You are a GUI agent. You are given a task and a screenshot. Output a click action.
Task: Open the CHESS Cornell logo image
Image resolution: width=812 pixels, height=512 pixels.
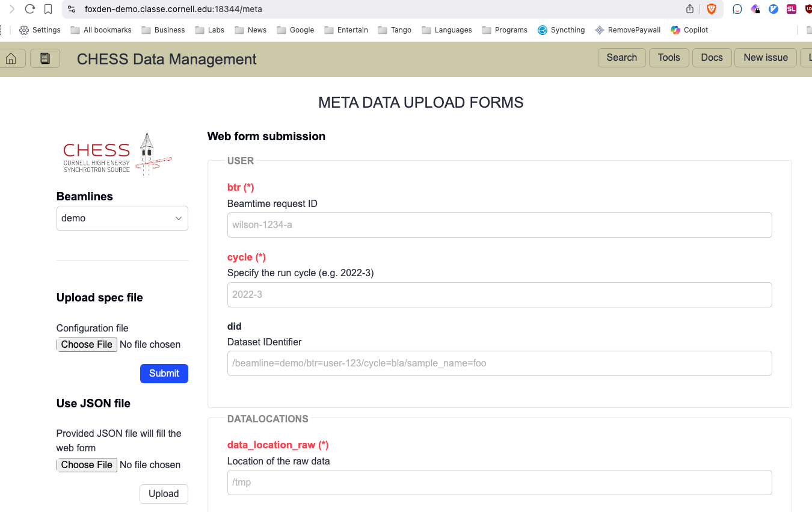117,154
